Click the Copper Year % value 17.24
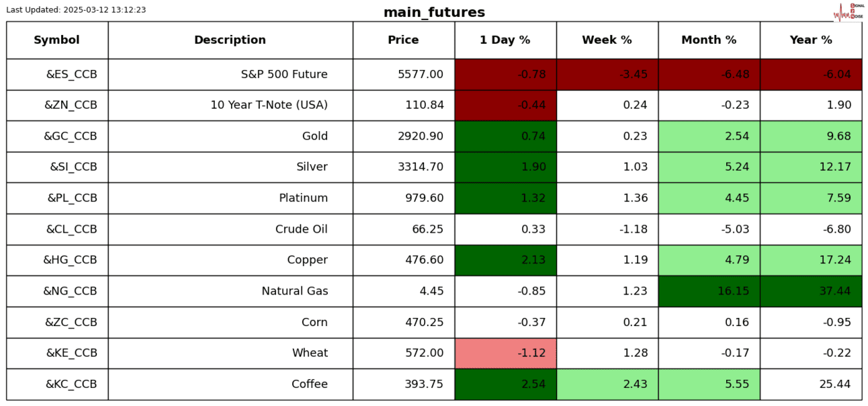Viewport: 868px width, 406px height. point(834,260)
